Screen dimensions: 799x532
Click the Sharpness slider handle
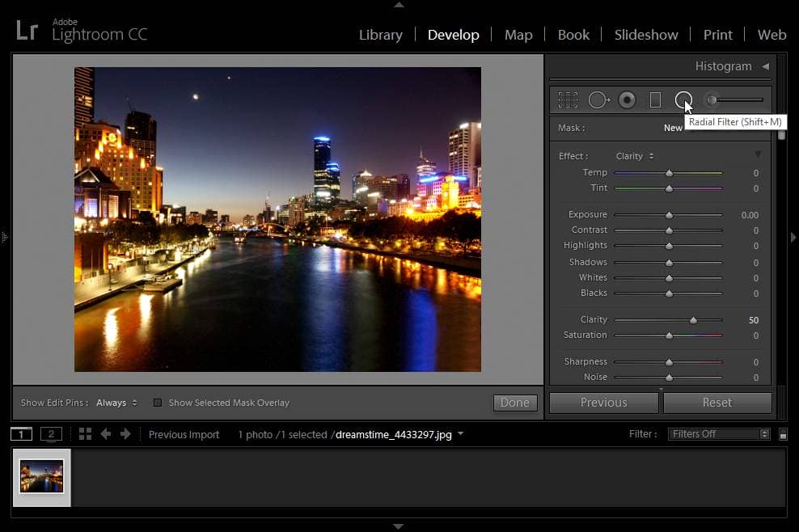tap(669, 362)
